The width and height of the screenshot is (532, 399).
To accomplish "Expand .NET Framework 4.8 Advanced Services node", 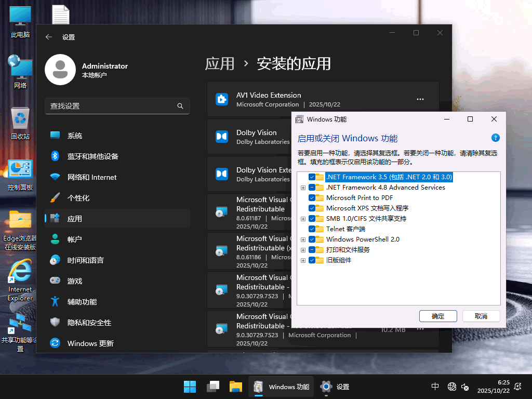I will click(x=303, y=188).
